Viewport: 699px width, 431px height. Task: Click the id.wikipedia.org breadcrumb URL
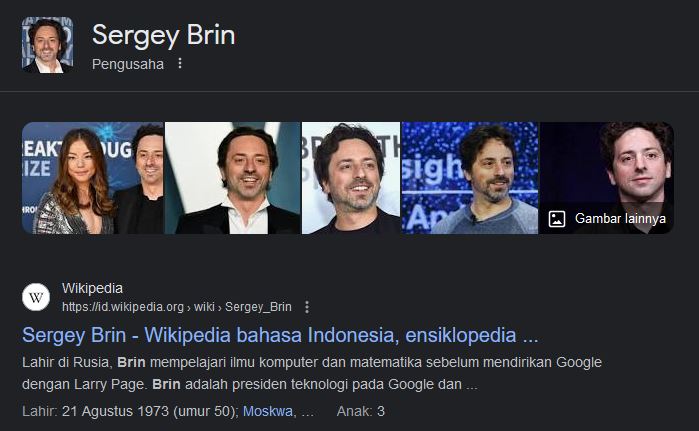point(123,307)
